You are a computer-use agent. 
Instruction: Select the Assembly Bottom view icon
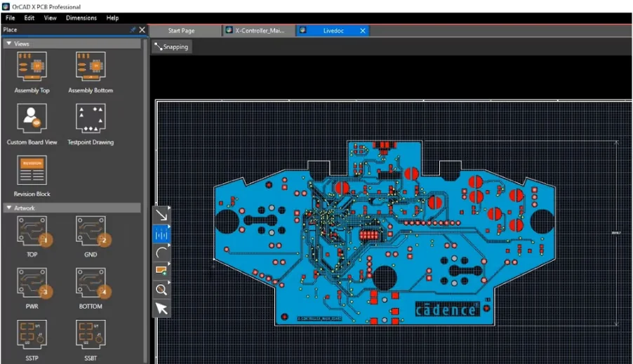91,66
